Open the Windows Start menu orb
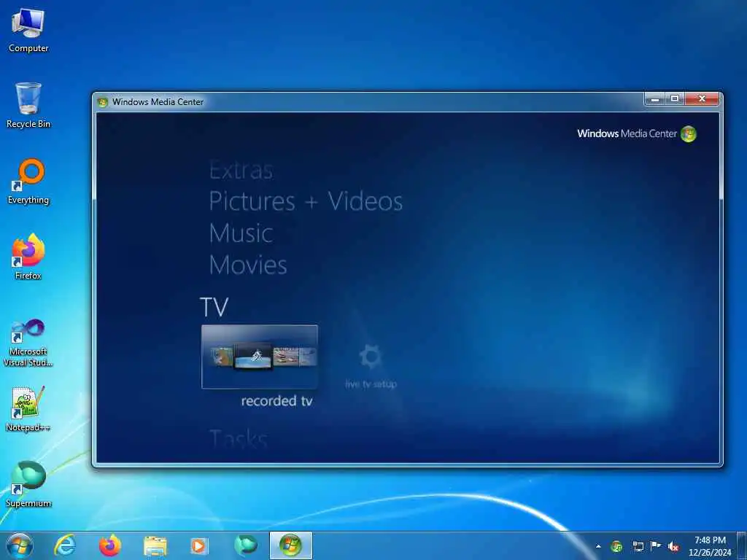Viewport: 747px width, 560px height. click(20, 545)
